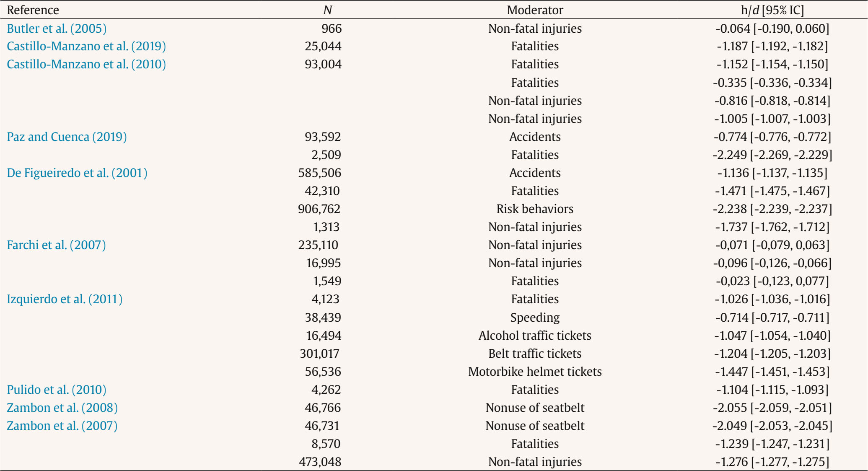Image resolution: width=868 pixels, height=471 pixels.
Task: Select the h/d [95% IC] column header
Action: click(772, 10)
